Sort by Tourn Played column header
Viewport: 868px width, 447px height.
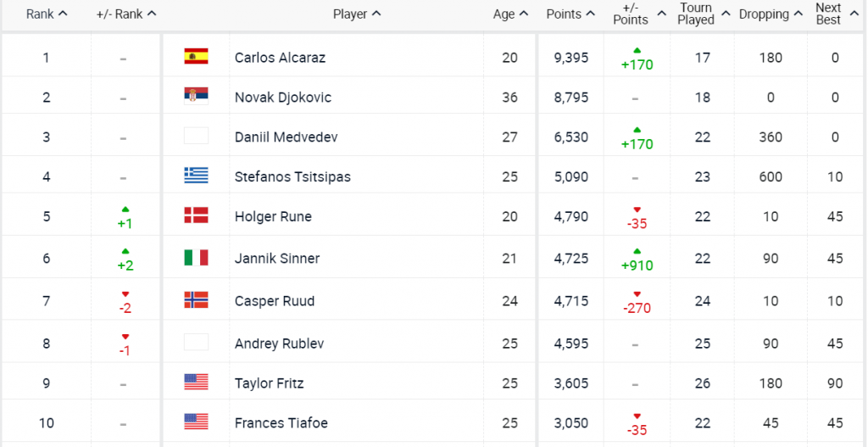tap(696, 14)
